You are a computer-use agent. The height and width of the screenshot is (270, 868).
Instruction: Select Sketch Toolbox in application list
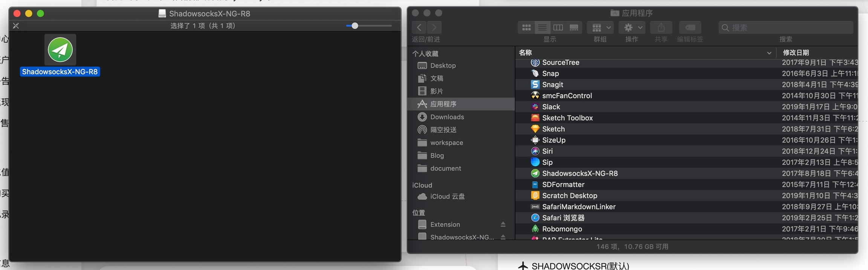567,118
